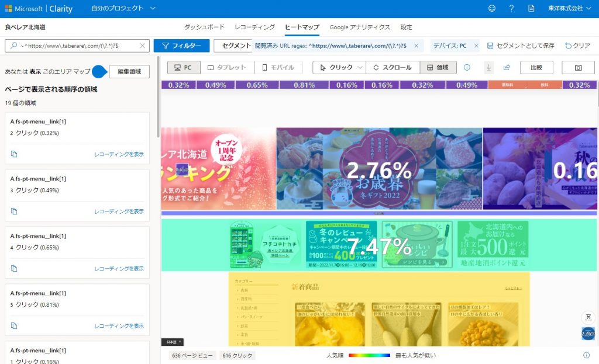Image resolution: width=599 pixels, height=364 pixels.
Task: Go to the ダッシュボード tab
Action: tap(204, 27)
